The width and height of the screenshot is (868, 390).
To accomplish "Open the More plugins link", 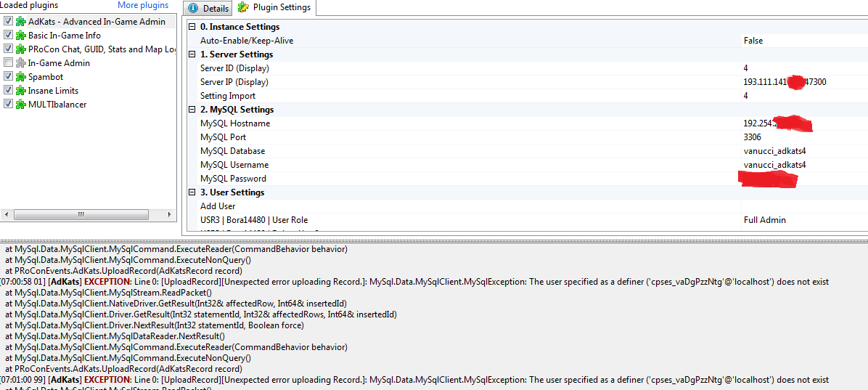I will 143,5.
